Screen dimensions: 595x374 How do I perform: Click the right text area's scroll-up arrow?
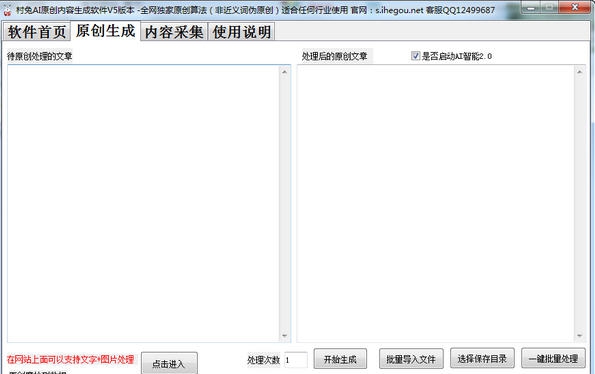(x=579, y=72)
